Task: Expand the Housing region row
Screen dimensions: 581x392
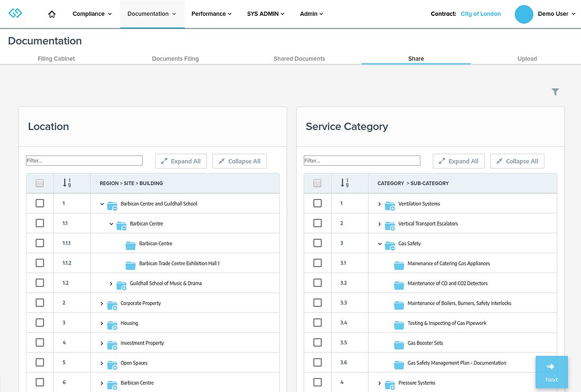Action: 102,323
